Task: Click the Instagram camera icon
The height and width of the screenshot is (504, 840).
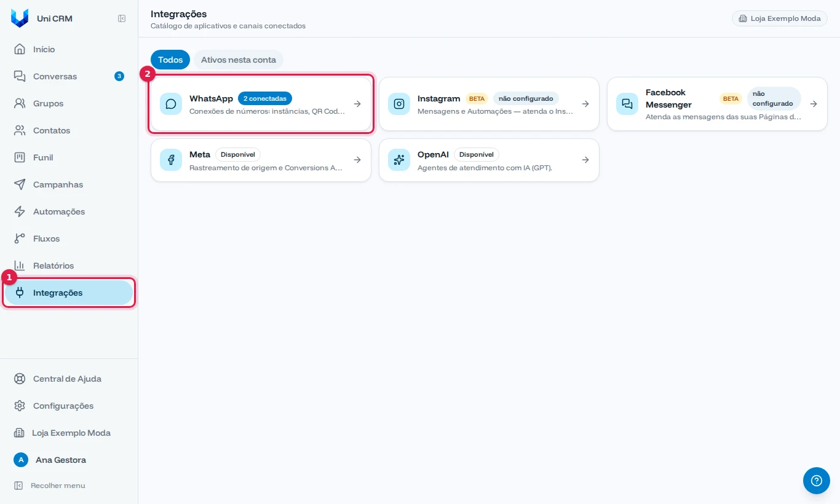Action: coord(399,104)
